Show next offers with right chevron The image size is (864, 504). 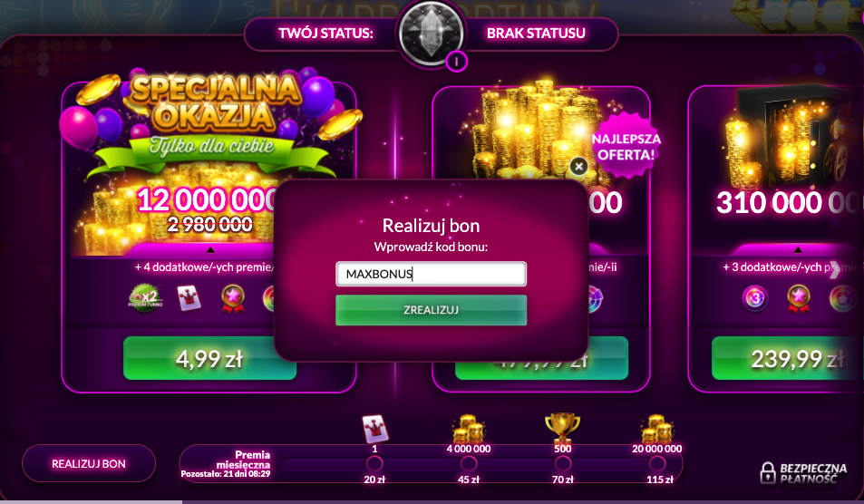point(835,270)
